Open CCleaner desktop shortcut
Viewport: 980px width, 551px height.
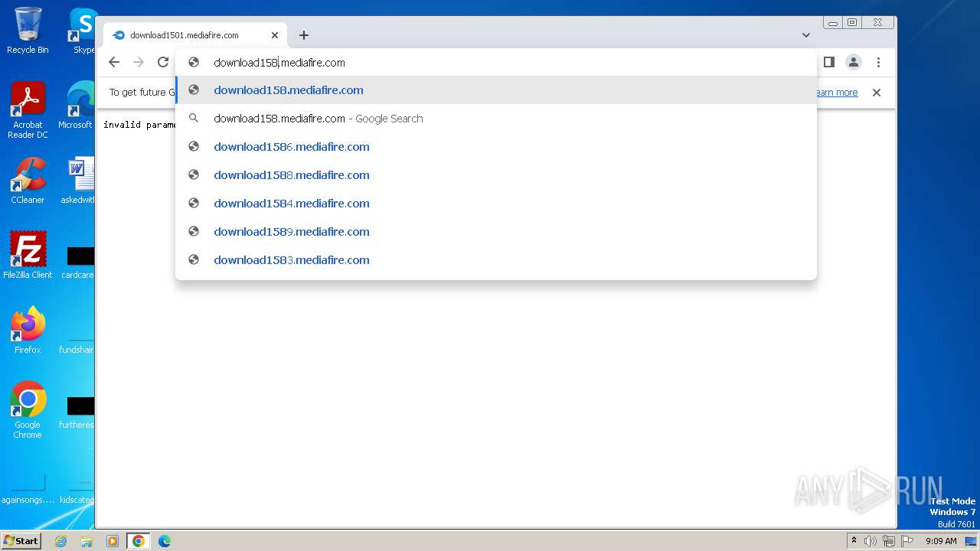click(x=28, y=181)
